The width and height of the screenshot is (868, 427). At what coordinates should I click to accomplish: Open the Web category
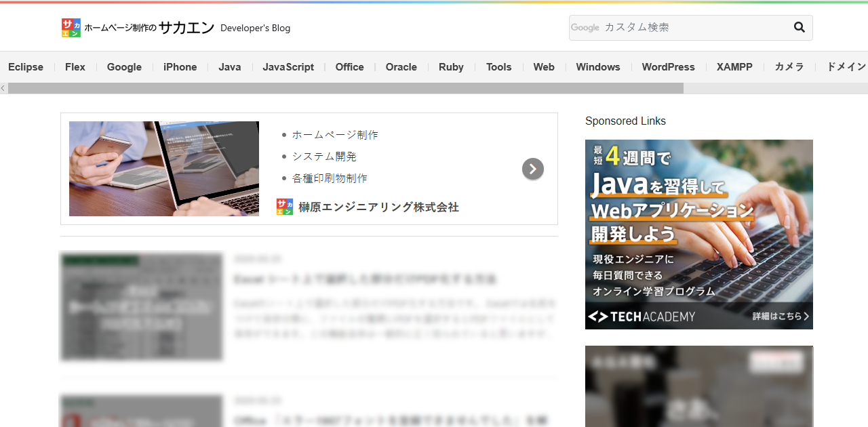(544, 67)
